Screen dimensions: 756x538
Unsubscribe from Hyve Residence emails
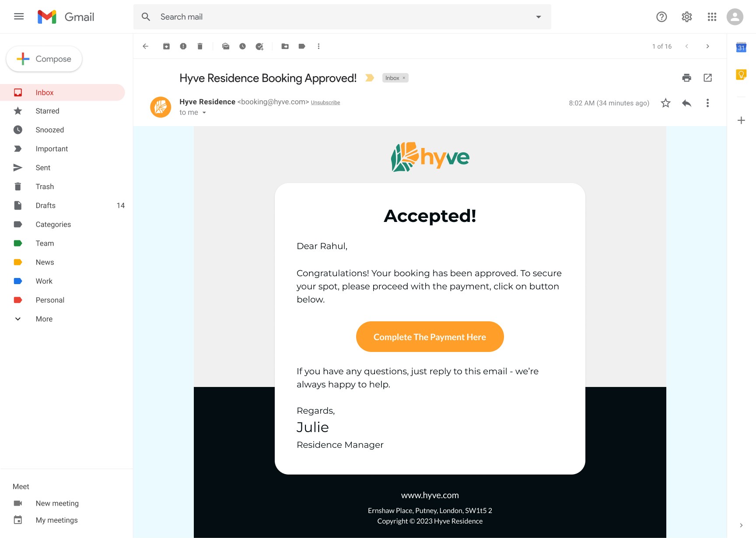click(325, 102)
